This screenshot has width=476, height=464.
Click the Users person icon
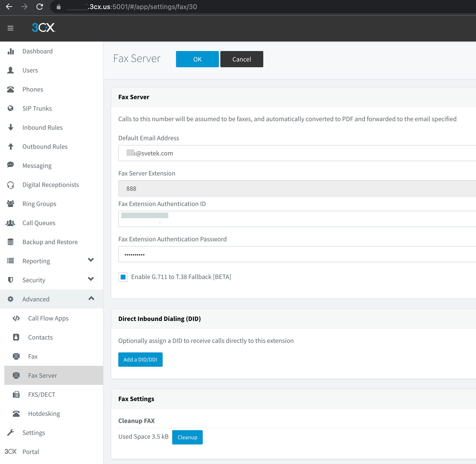point(10,70)
